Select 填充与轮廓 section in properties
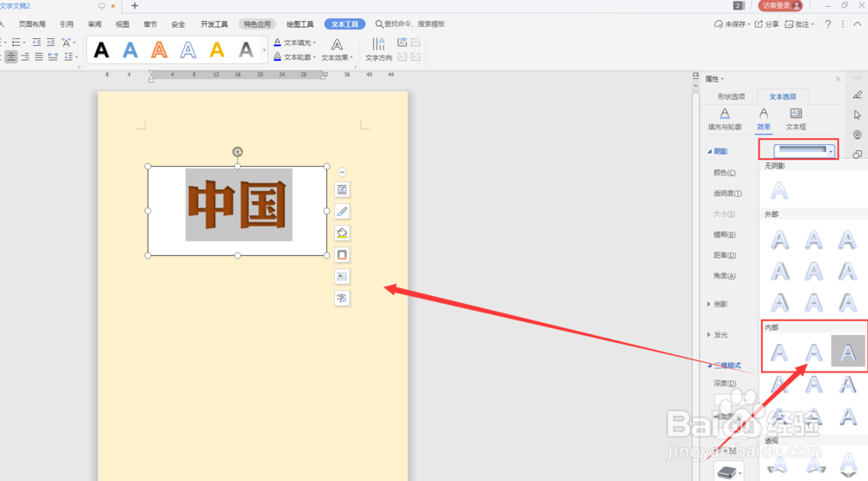 click(725, 119)
